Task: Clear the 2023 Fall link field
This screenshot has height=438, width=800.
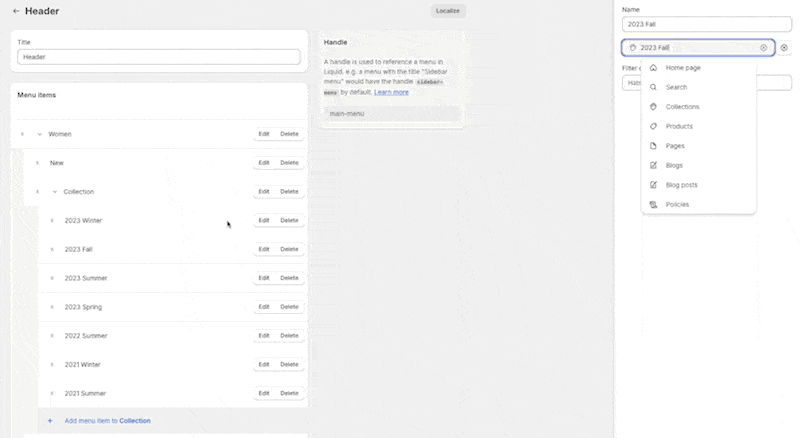Action: (x=763, y=48)
